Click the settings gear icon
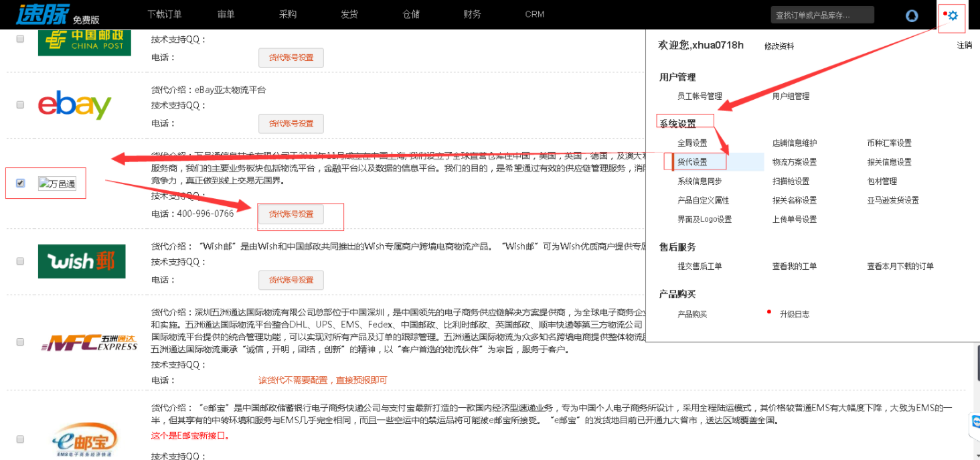The height and width of the screenshot is (460, 980). coord(953,15)
